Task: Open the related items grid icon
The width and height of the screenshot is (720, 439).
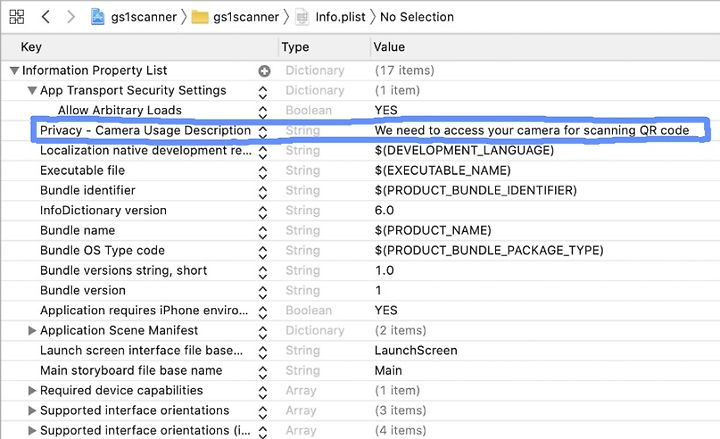Action: [x=17, y=17]
